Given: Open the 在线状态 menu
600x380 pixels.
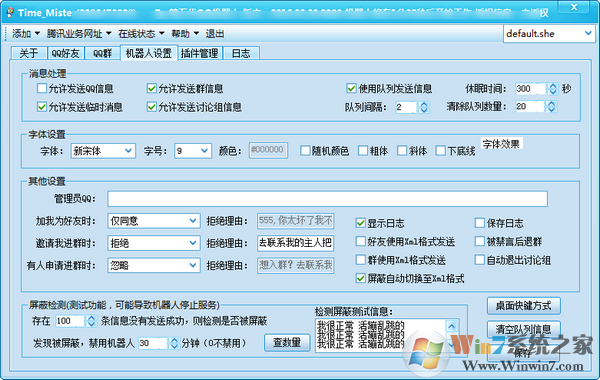Looking at the screenshot, I should [141, 34].
